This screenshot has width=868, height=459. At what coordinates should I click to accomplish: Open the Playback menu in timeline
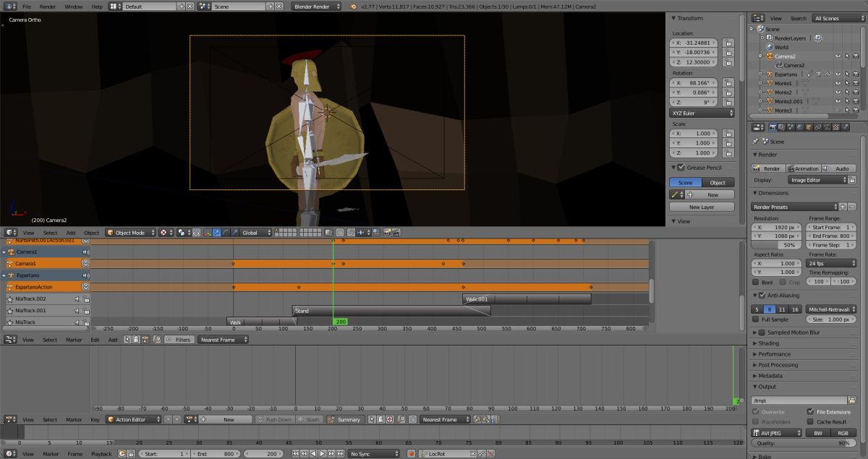[x=101, y=453]
